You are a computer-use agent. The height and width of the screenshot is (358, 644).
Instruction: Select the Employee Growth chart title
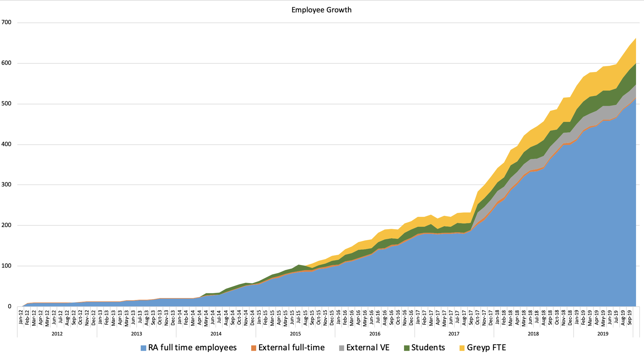click(321, 10)
